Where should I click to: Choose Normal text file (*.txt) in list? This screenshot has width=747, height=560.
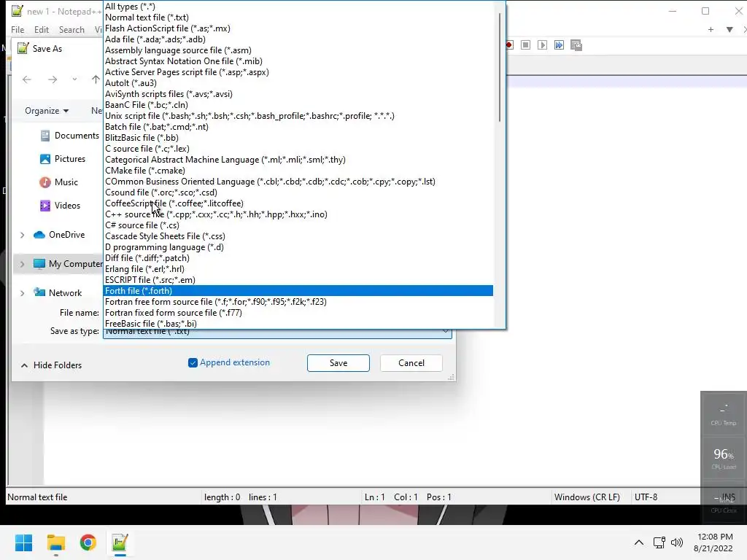coord(298,17)
